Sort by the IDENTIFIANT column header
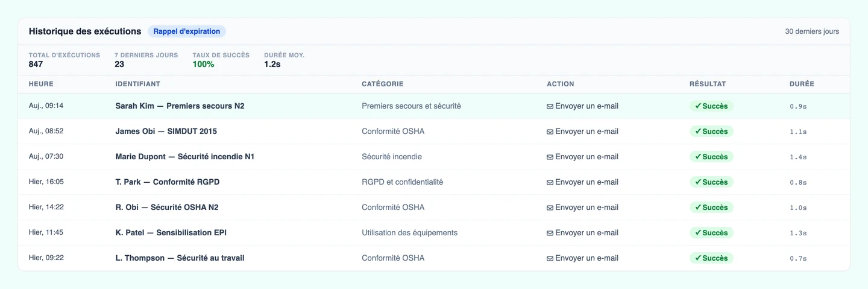This screenshot has width=868, height=289. pos(138,84)
